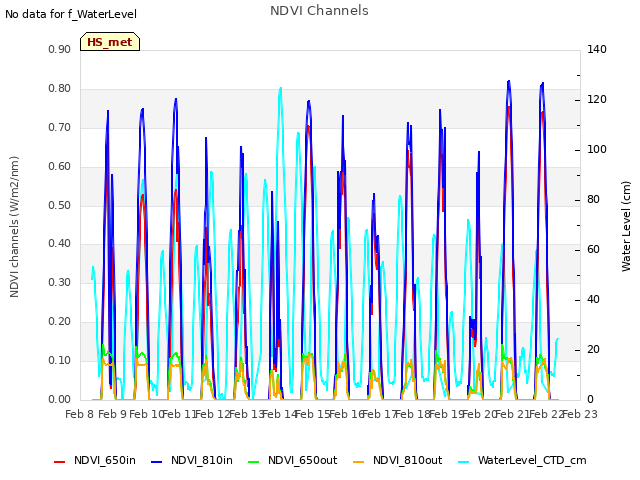The image size is (640, 480).
Task: Click the 0.10 left axis value
Action: tap(60, 361)
